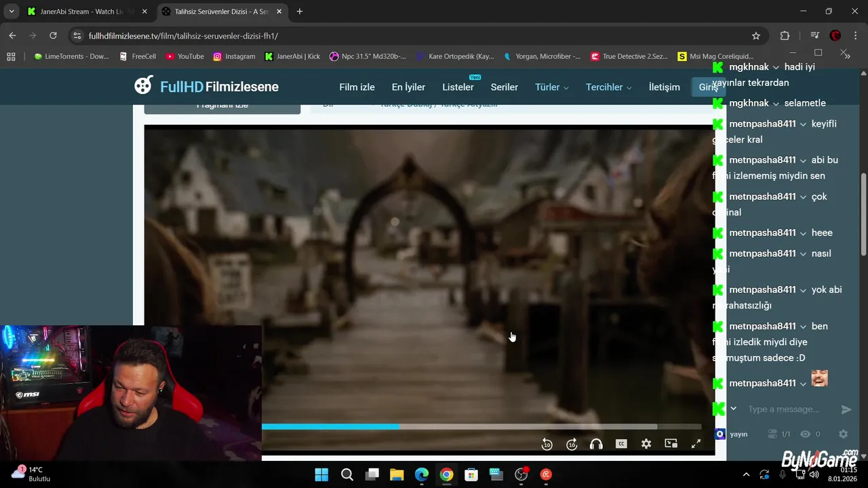Close the Talihsiz Serüvenler Dizisi tab
868x488 pixels.
click(x=279, y=12)
